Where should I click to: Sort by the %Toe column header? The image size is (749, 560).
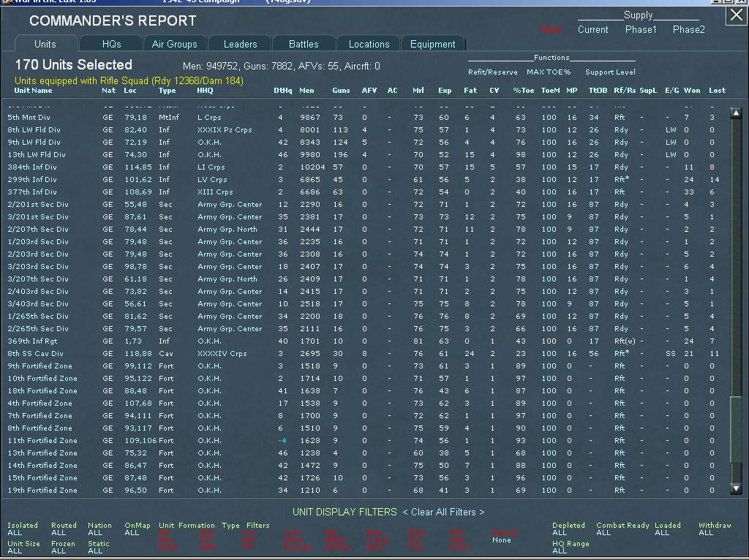[x=524, y=90]
